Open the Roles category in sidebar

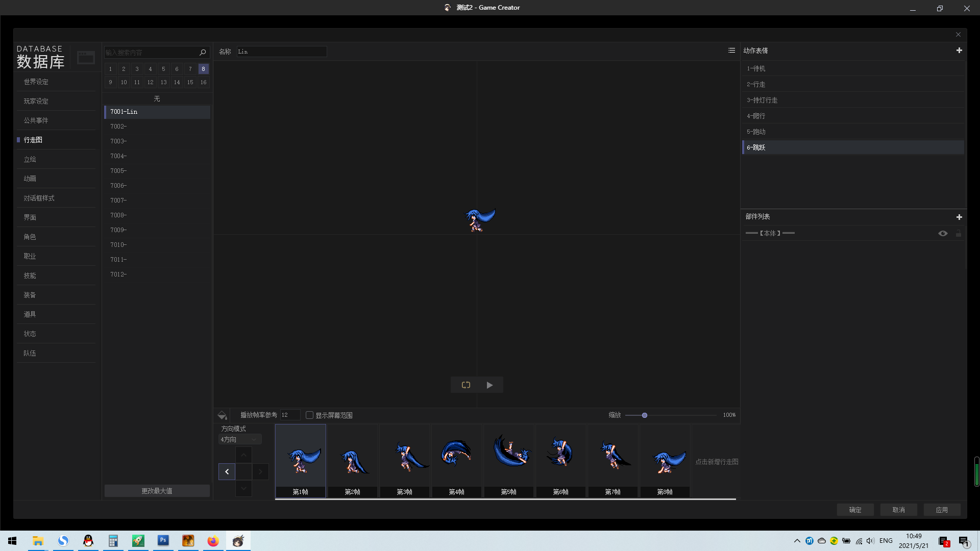tap(56, 237)
